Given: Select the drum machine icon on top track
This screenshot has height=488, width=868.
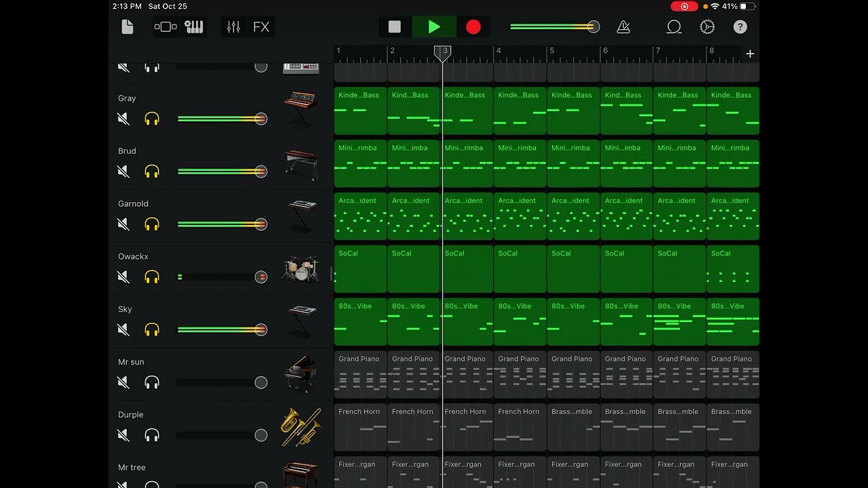Looking at the screenshot, I should pos(301,67).
